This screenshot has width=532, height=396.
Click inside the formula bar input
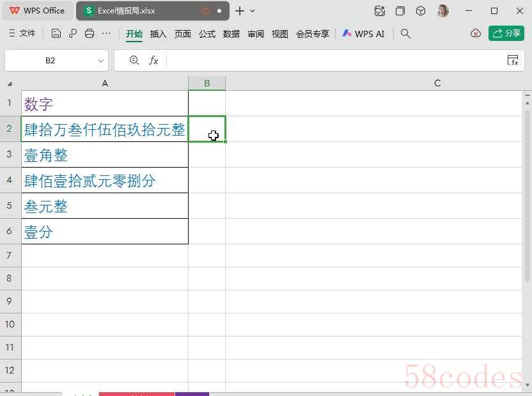332,60
